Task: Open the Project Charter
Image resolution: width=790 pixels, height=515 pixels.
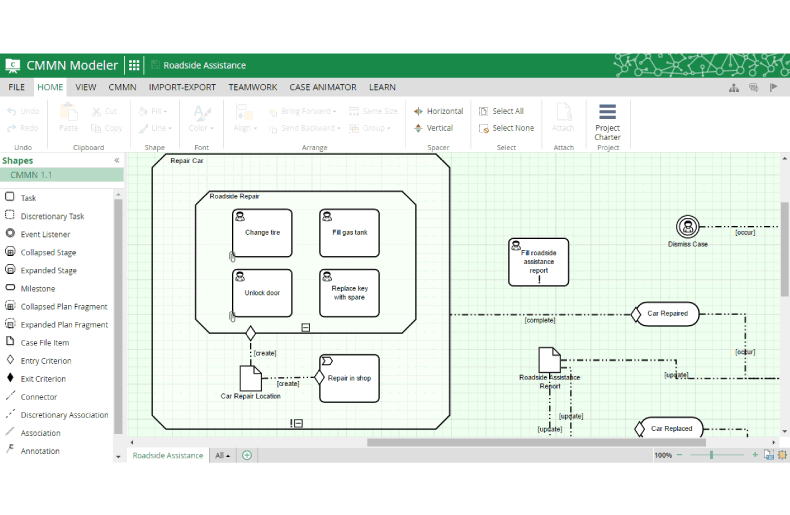Action: pyautogui.click(x=607, y=122)
